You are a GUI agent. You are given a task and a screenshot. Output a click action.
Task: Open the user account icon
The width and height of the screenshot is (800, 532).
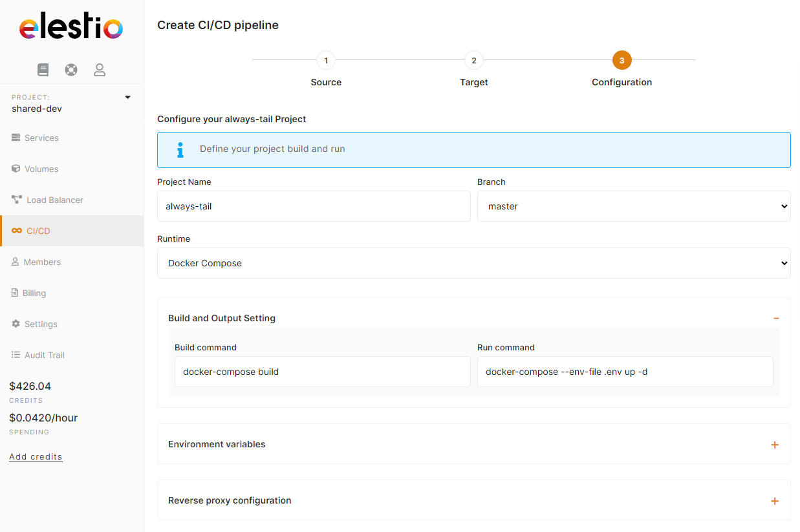click(100, 70)
